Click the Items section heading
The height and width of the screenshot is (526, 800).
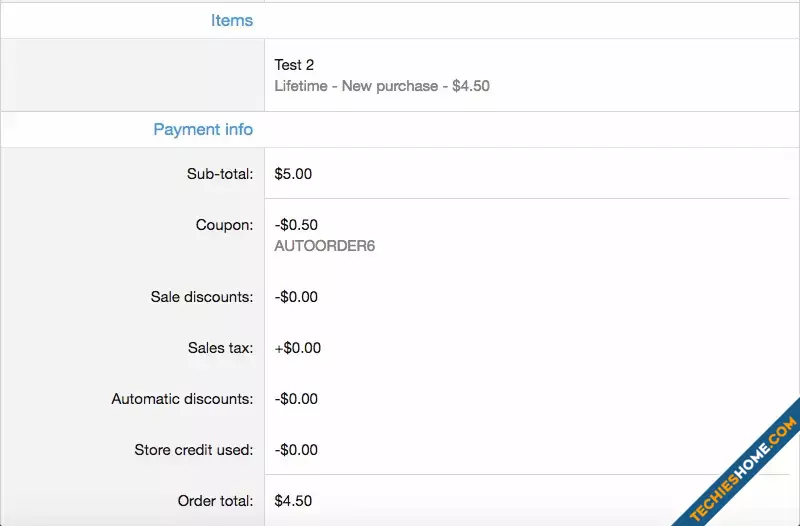click(x=232, y=20)
